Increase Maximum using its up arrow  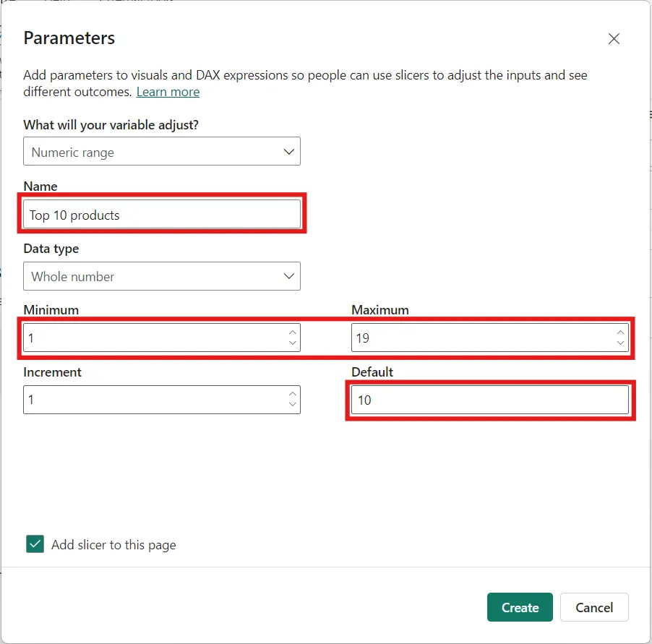pyautogui.click(x=620, y=333)
